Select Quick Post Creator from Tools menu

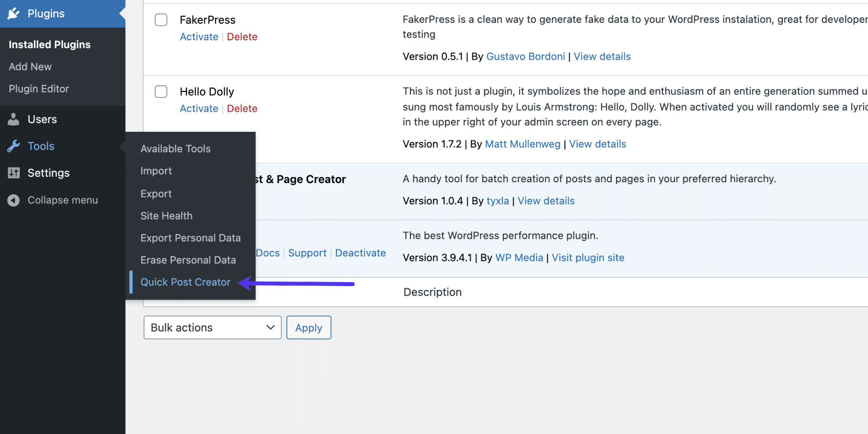[x=185, y=282]
